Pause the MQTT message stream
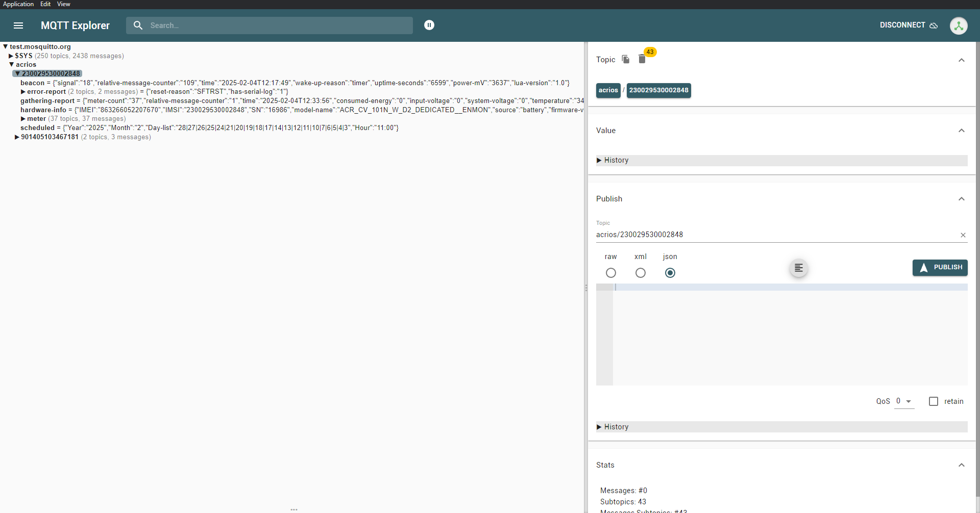The width and height of the screenshot is (980, 513). (429, 25)
